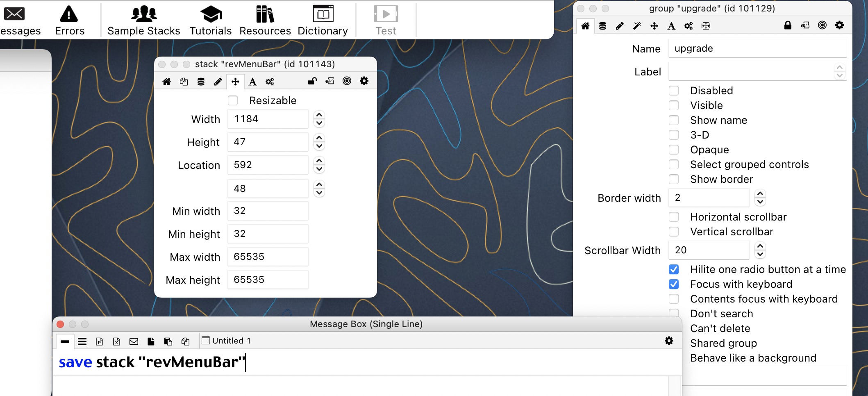Screen dimensions: 868x396
Task: Open global variables X tab in Message Box
Action: point(116,341)
